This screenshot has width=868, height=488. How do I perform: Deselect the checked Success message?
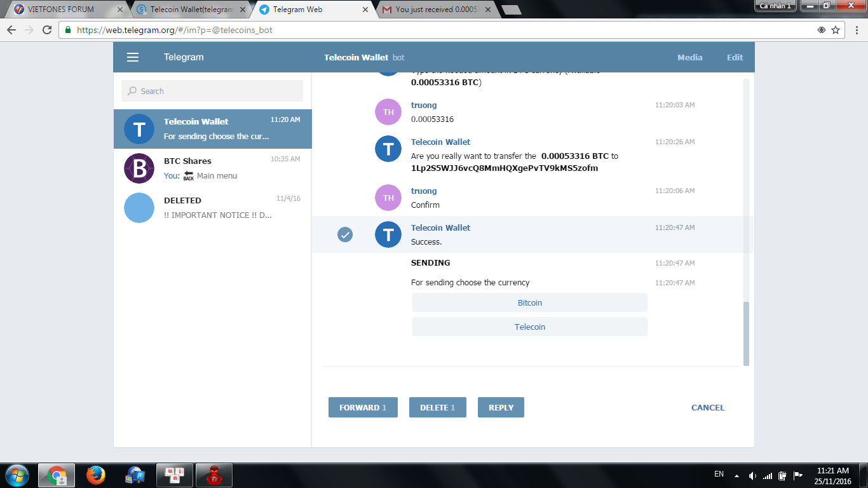345,234
